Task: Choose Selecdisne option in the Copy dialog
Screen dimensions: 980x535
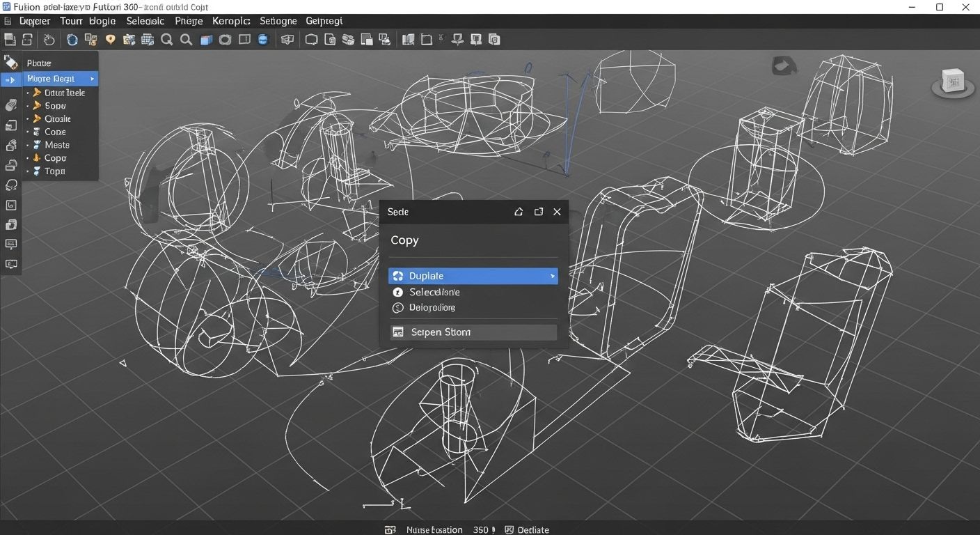Action: pos(434,292)
